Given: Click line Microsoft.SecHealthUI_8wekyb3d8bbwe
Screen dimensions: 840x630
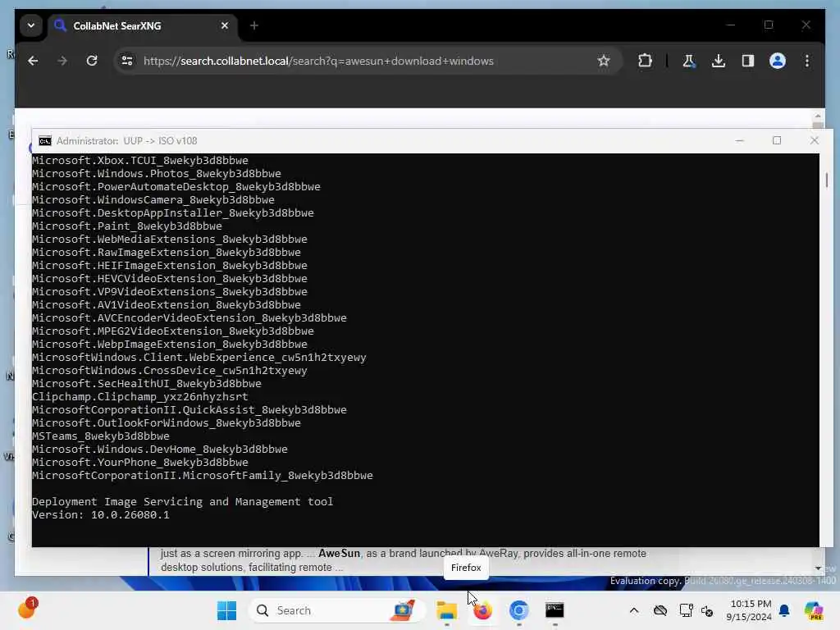Looking at the screenshot, I should click(147, 384).
